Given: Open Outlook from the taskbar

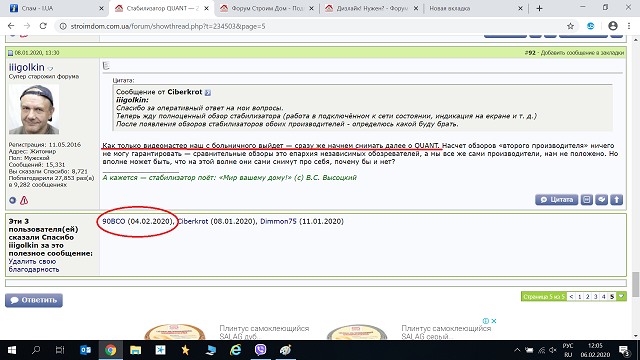Looking at the screenshot, I should click(x=85, y=350).
